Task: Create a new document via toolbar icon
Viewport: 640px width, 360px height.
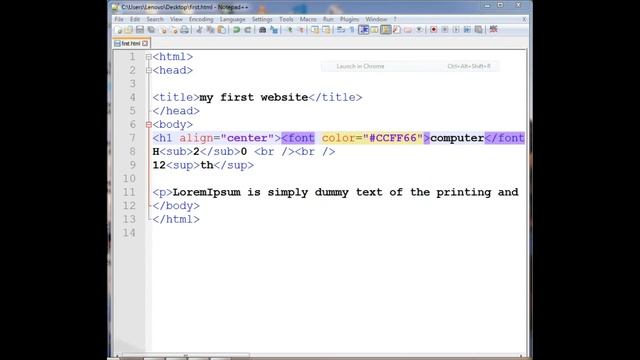Action: pos(118,30)
